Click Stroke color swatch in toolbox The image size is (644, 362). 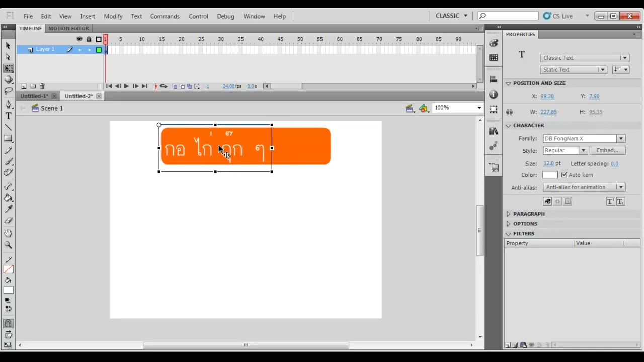[8, 270]
